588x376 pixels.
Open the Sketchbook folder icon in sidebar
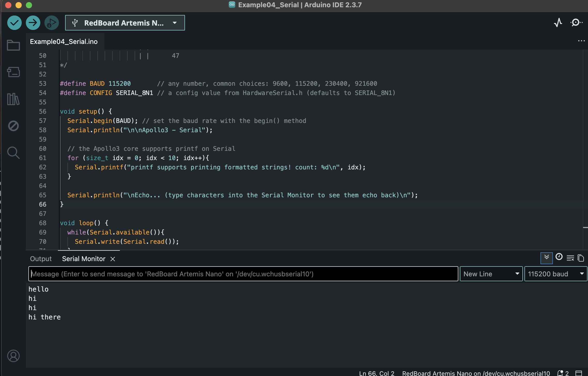point(13,45)
